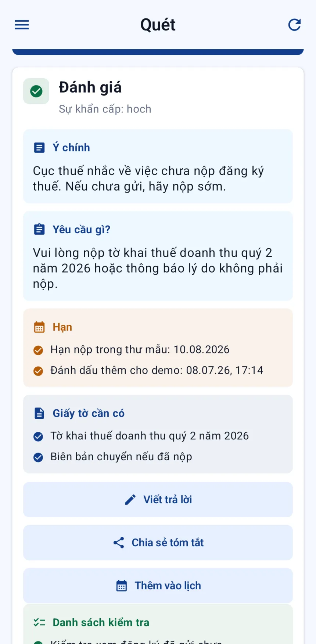316x644 pixels.
Task: Tap the Sự khẩn cấp: hoch label
Action: click(x=105, y=109)
